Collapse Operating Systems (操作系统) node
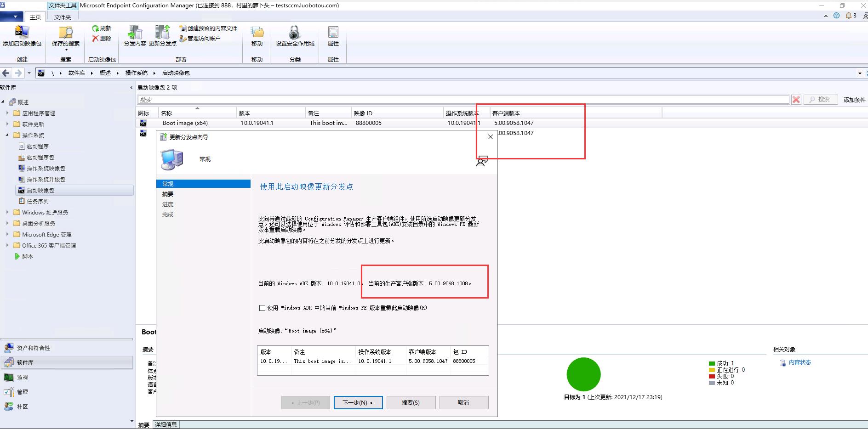This screenshot has width=868, height=429. coord(7,135)
